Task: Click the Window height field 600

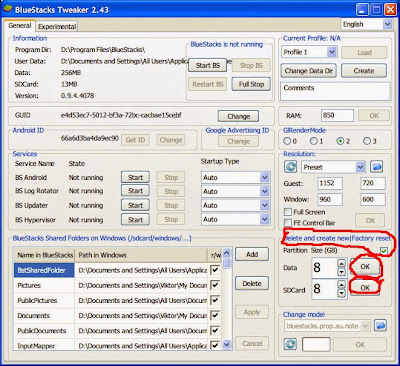Action: coord(373,199)
